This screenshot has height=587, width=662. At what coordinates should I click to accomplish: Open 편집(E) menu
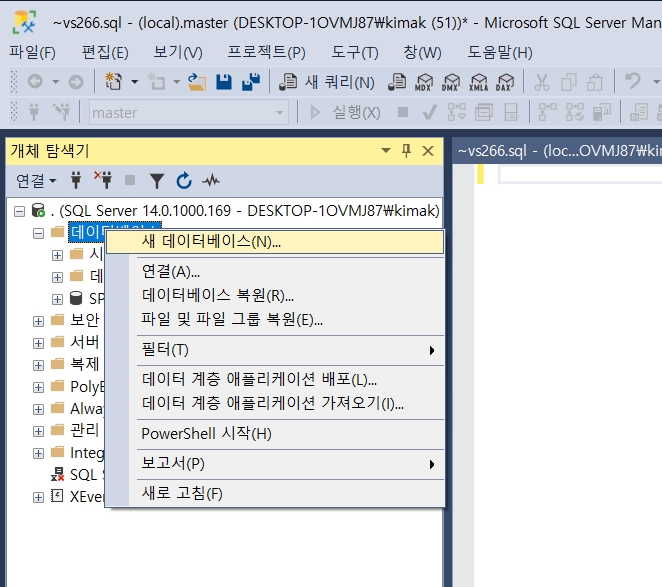coord(105,52)
